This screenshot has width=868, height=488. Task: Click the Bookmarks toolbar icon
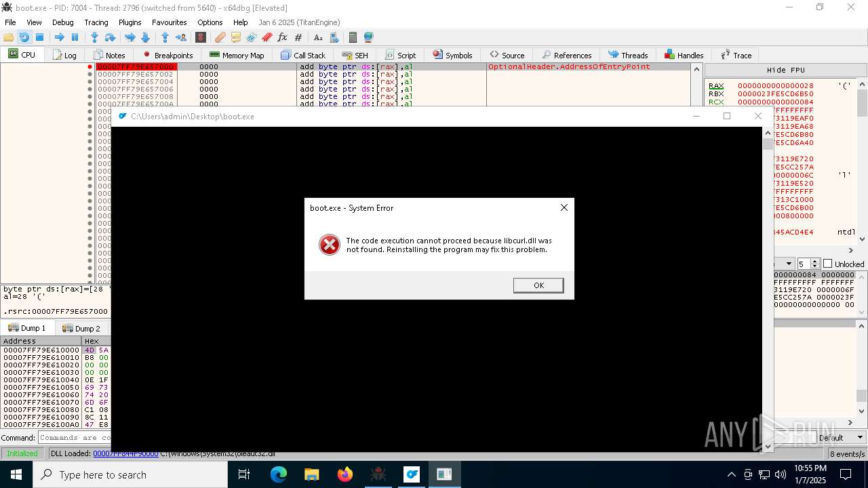(x=267, y=37)
